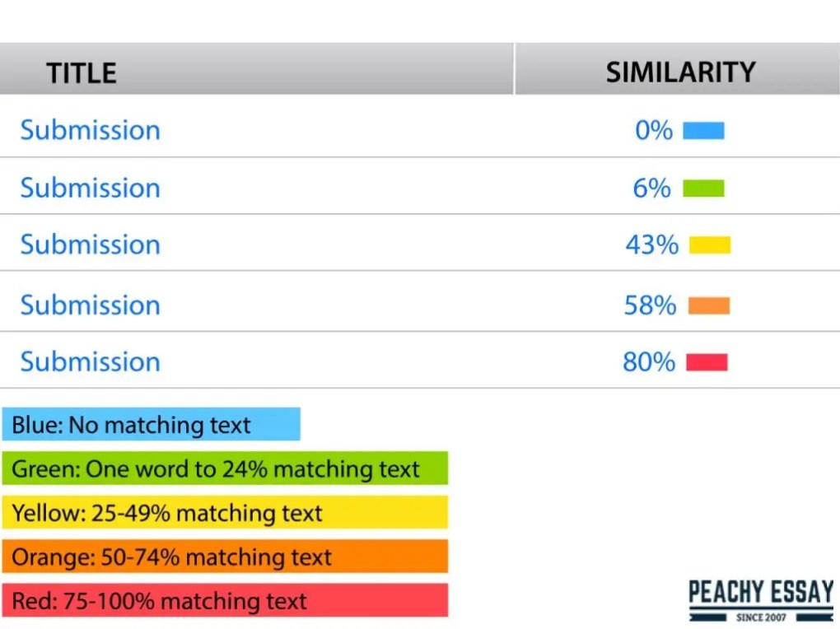
Task: Click the blue 0% similarity color bar
Action: click(x=703, y=131)
